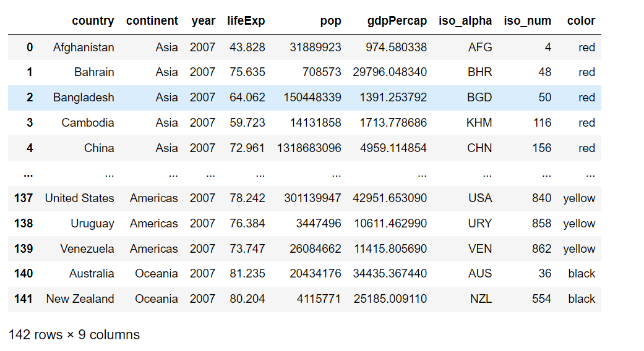Viewport: 644px width, 351px height.
Task: Click the color column header
Action: 581,21
